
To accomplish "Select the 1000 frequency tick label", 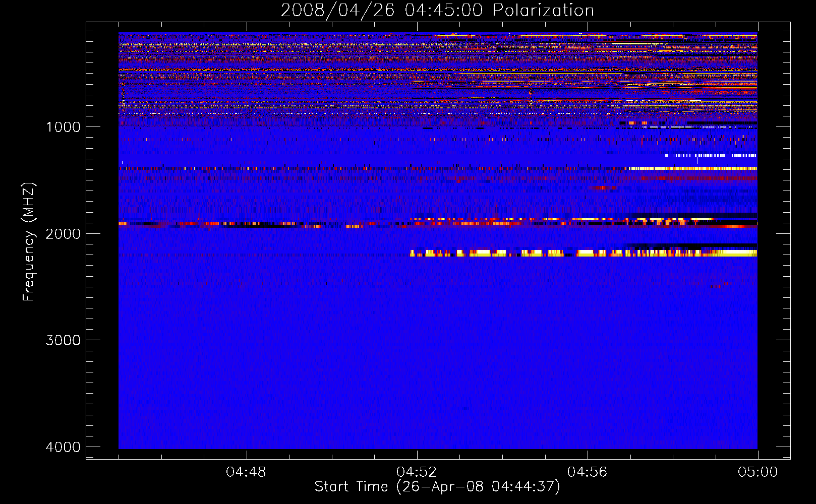I will point(63,127).
